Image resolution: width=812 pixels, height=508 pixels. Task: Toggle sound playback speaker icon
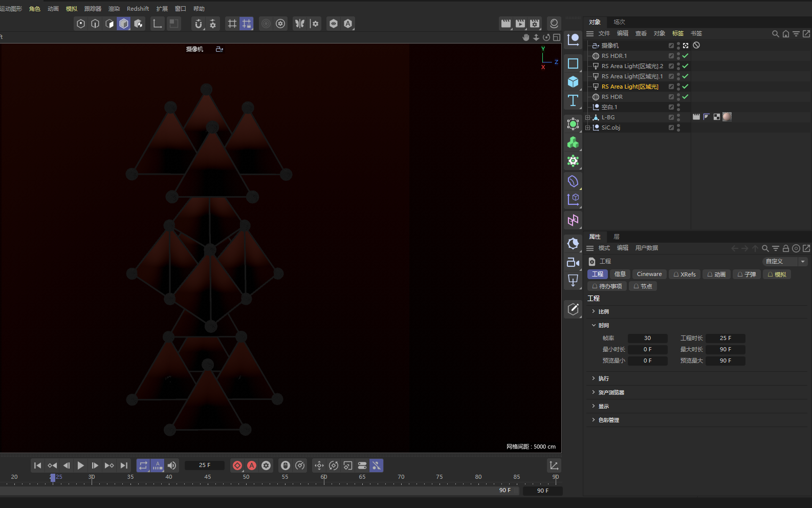(172, 465)
